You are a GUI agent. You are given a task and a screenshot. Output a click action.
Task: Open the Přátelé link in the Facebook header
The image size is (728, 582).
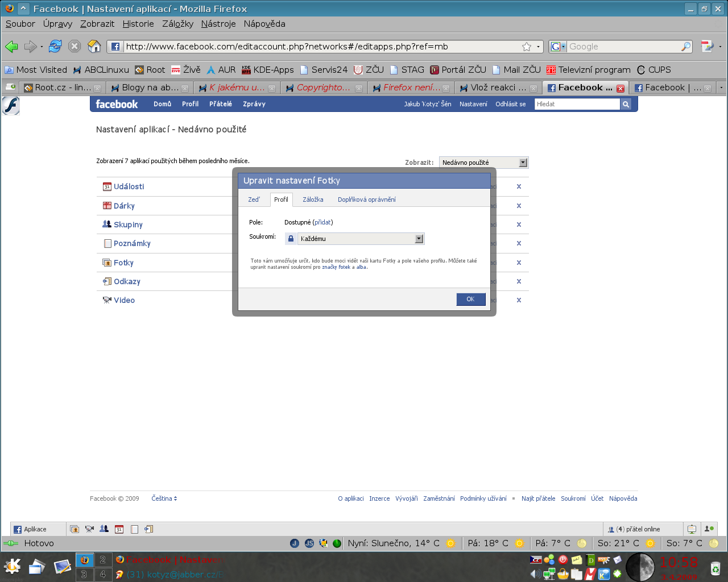[221, 104]
